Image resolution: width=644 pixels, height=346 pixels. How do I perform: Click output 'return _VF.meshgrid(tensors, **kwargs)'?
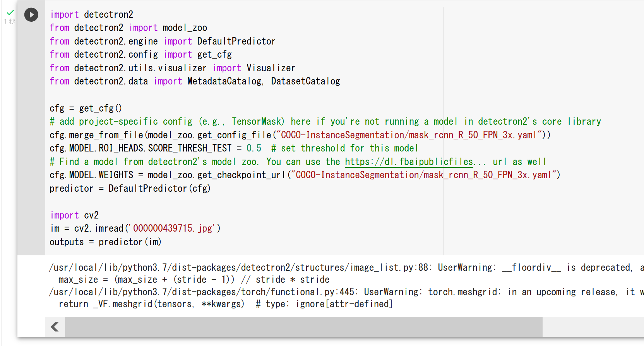point(152,304)
